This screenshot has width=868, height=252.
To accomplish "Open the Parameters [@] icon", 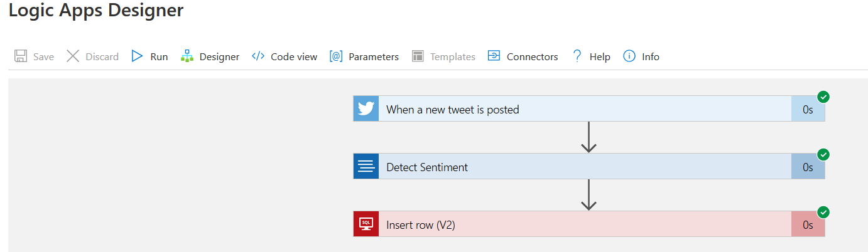I will [336, 56].
